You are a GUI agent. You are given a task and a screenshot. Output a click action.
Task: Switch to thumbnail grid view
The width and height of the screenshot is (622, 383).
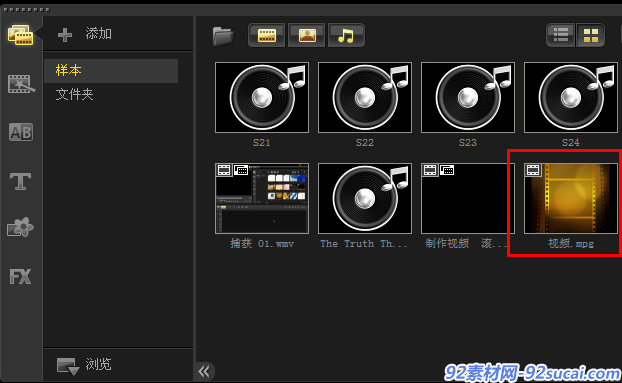coord(590,35)
